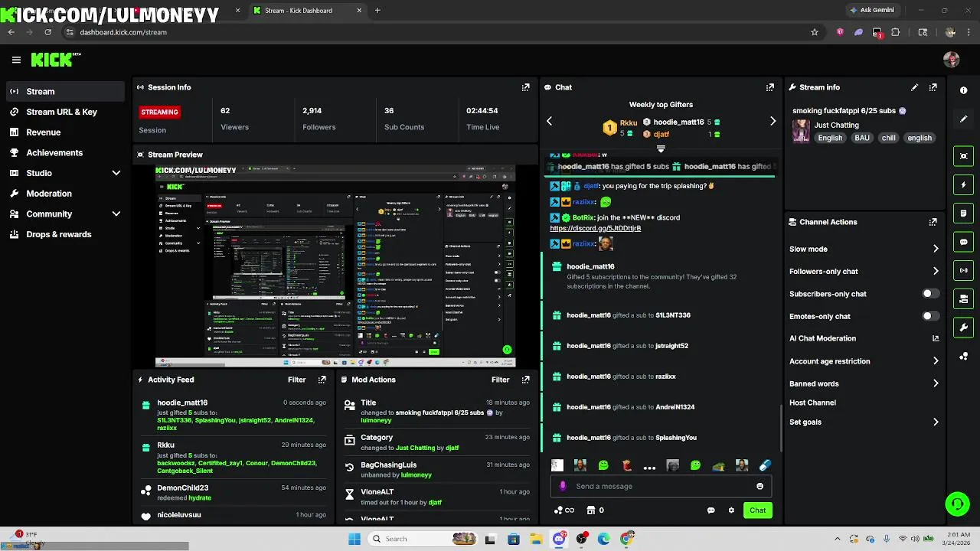Show previous top gifters with left arrow
This screenshot has height=551, width=980.
pos(549,121)
